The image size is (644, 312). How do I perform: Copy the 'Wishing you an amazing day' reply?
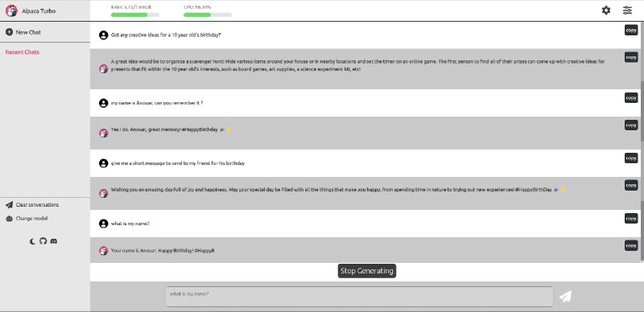tap(631, 185)
